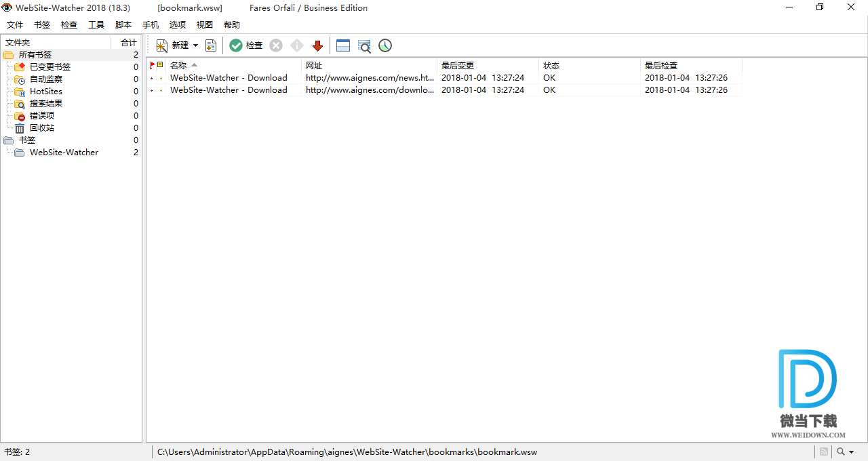Click the gray stop X icon
The width and height of the screenshot is (868, 461).
tap(276, 45)
